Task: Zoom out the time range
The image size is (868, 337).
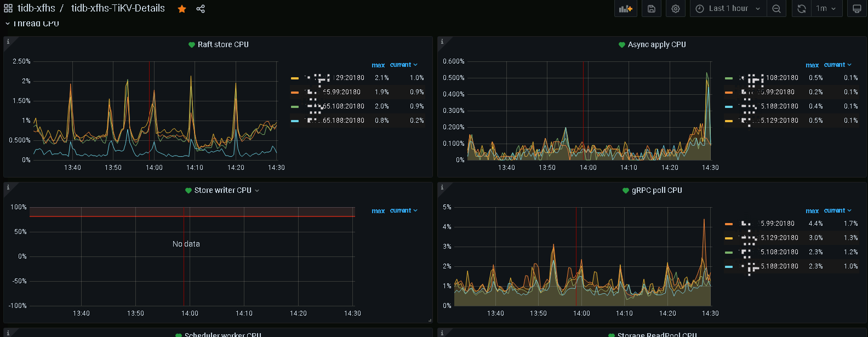Action: click(x=776, y=9)
